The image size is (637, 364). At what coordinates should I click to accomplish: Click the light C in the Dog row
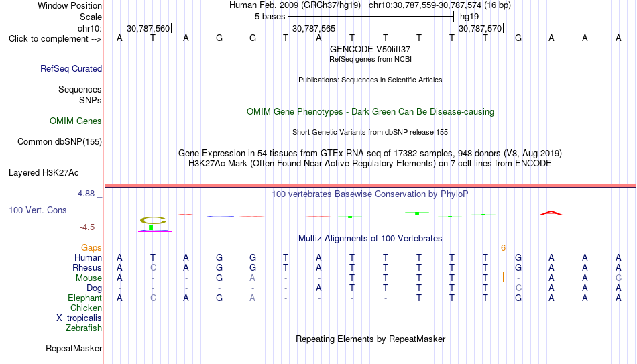(x=518, y=288)
